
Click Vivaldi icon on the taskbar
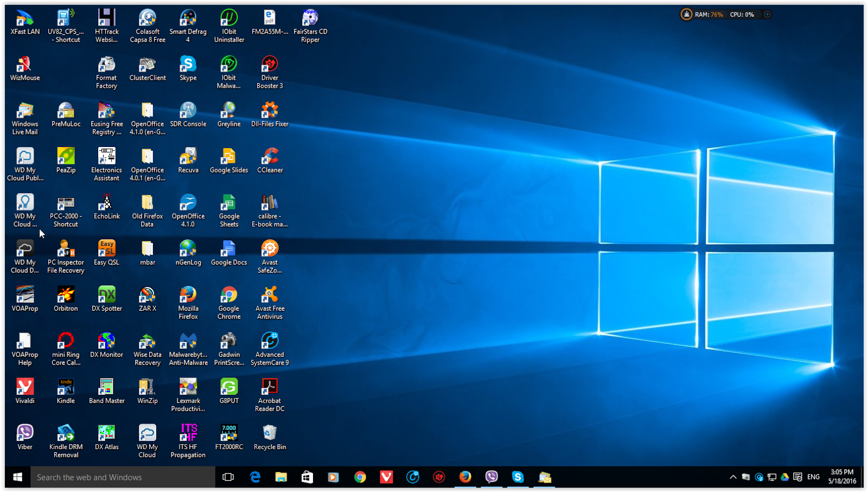[386, 477]
